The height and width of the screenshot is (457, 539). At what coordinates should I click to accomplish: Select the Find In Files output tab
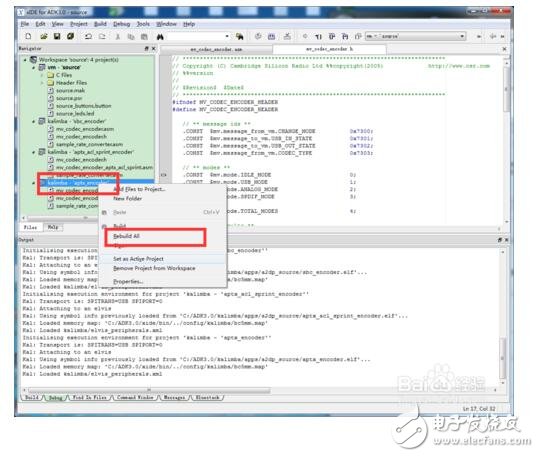(x=89, y=398)
